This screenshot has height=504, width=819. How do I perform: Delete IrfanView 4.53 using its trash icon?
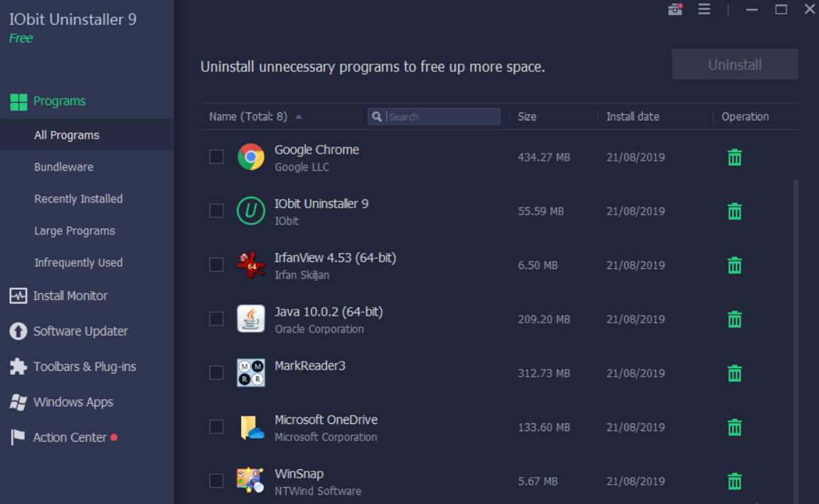(734, 265)
